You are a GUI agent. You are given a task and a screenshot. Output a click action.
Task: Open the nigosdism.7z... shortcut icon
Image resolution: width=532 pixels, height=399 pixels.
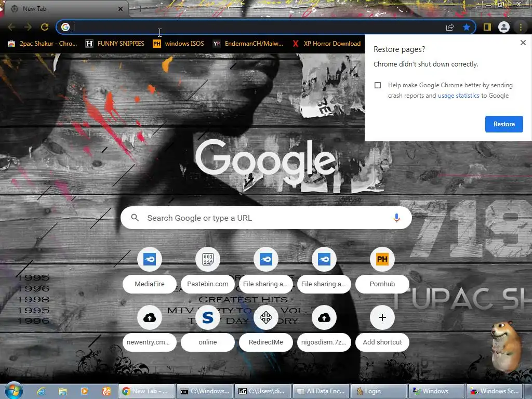324,317
